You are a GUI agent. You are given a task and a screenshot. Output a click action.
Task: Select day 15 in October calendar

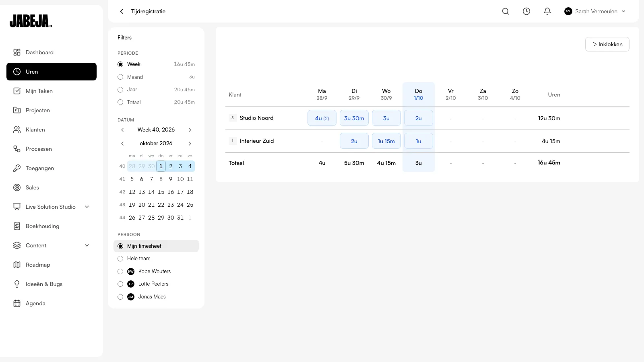coord(161,192)
